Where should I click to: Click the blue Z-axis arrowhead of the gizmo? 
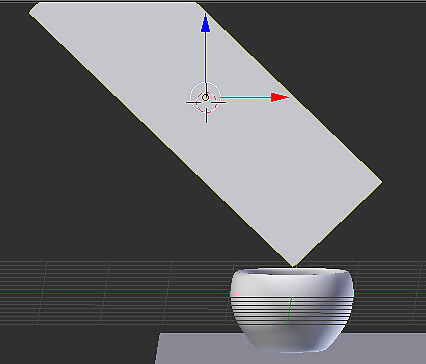coord(205,23)
